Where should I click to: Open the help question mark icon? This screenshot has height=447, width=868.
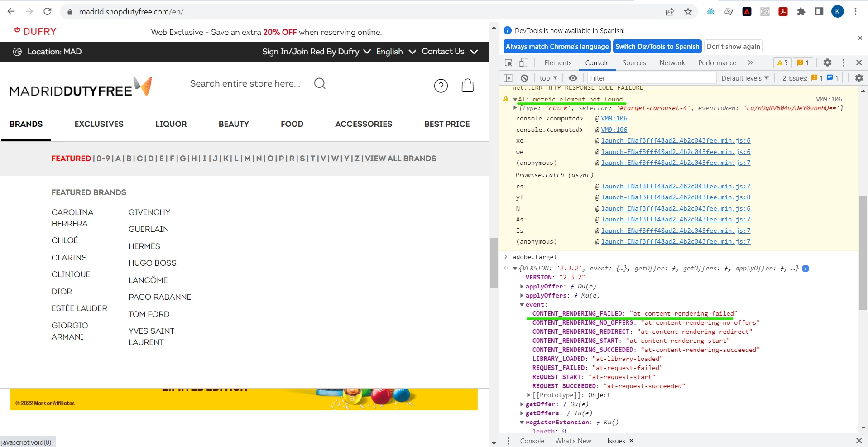(x=441, y=86)
